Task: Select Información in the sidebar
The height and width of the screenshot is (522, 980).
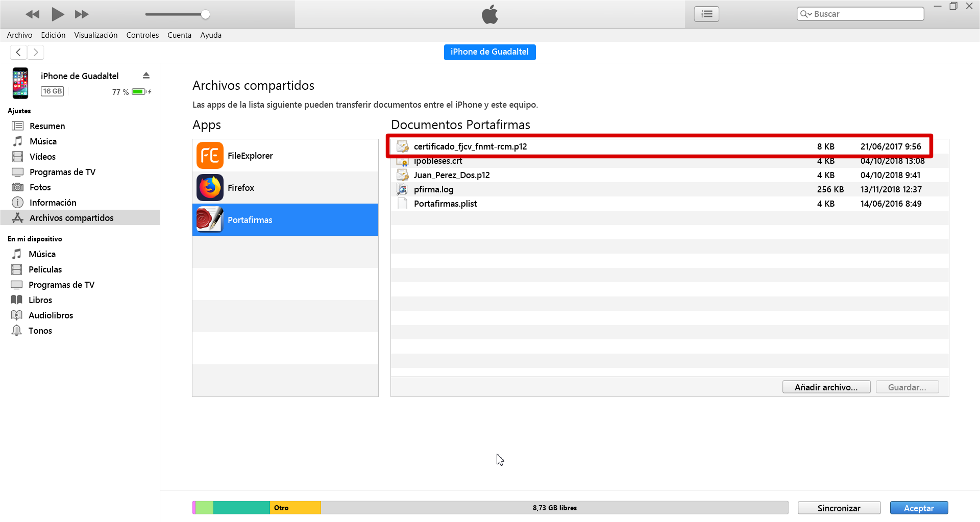Action: pos(80,203)
